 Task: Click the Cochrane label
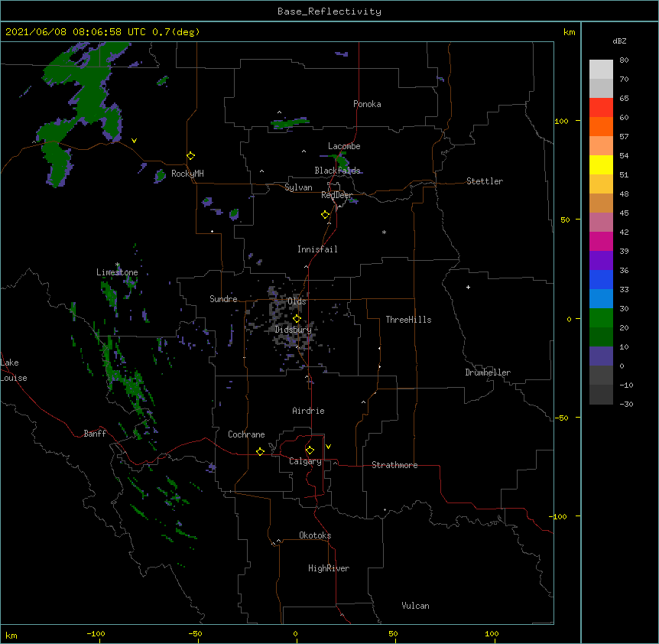click(x=246, y=434)
